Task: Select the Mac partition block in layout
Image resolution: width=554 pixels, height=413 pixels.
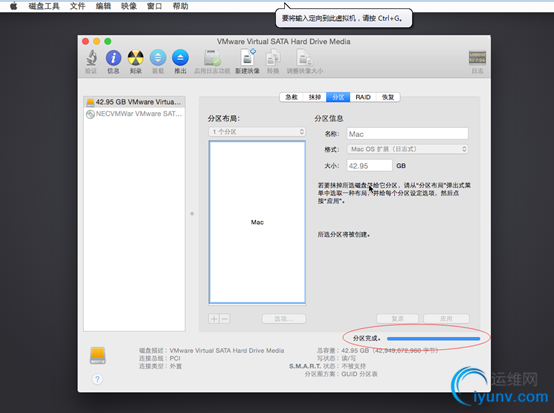Action: point(257,222)
